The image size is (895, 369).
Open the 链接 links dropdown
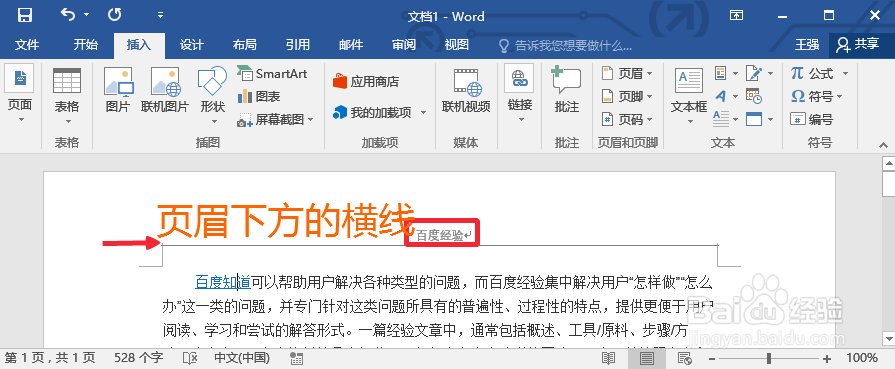[x=519, y=94]
